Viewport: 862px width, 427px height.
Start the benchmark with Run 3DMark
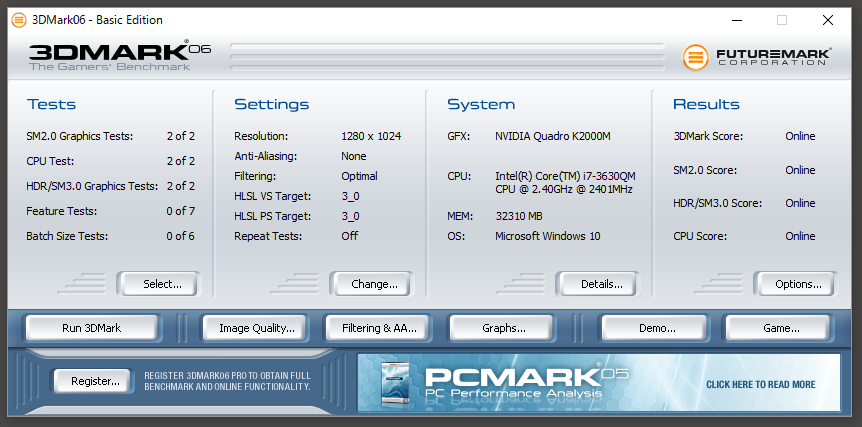91,328
